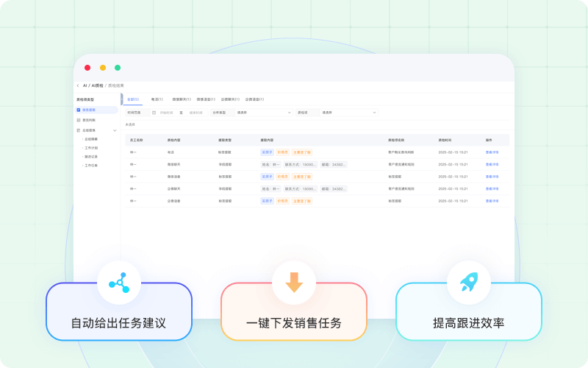The width and height of the screenshot is (588, 368).
Task: Switch to the 电话(1) tab
Action: pos(157,99)
